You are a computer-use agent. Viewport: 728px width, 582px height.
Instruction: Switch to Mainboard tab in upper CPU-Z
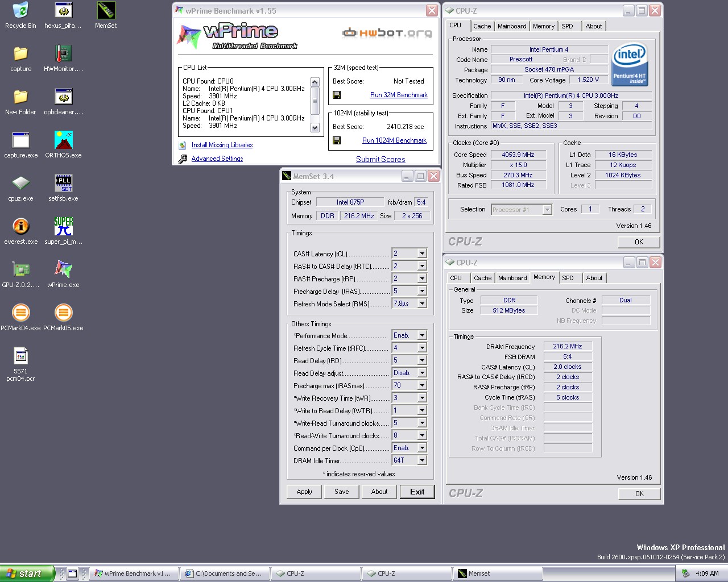pyautogui.click(x=512, y=26)
